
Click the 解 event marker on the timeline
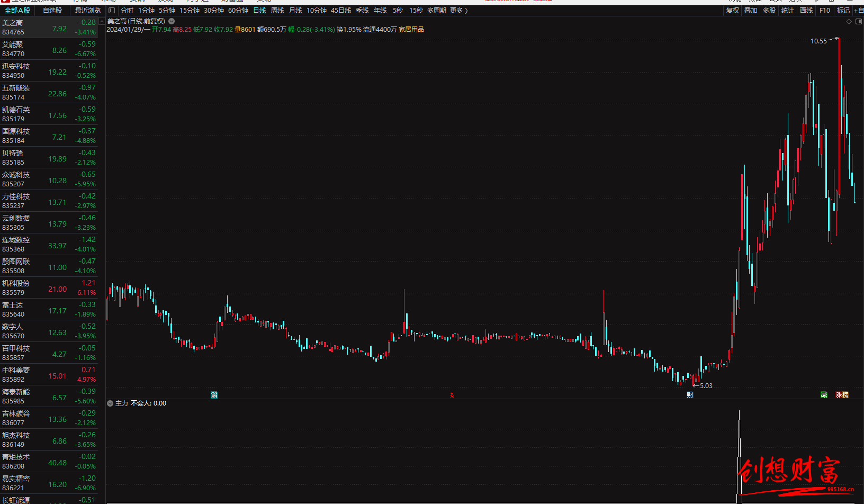click(214, 395)
